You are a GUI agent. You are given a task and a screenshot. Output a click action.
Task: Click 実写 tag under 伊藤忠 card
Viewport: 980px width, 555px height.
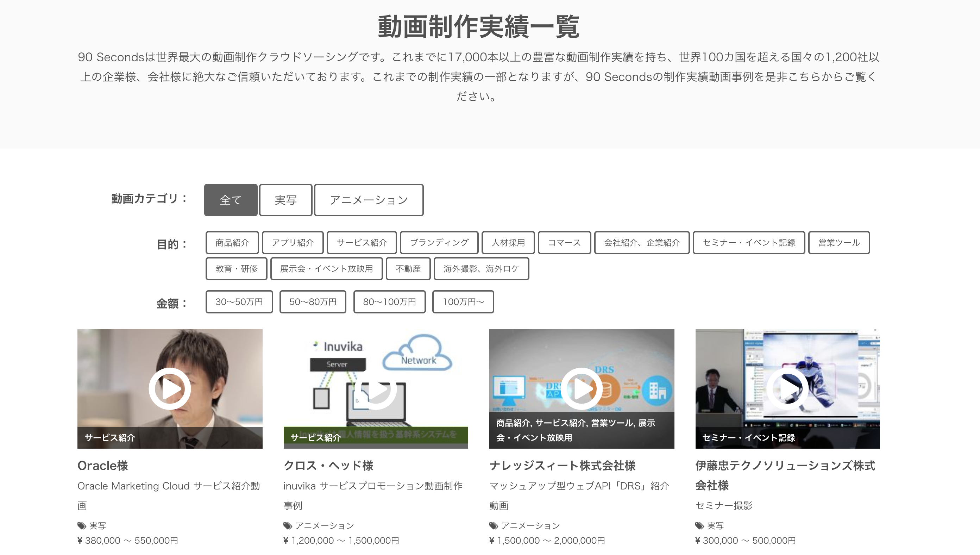[715, 526]
